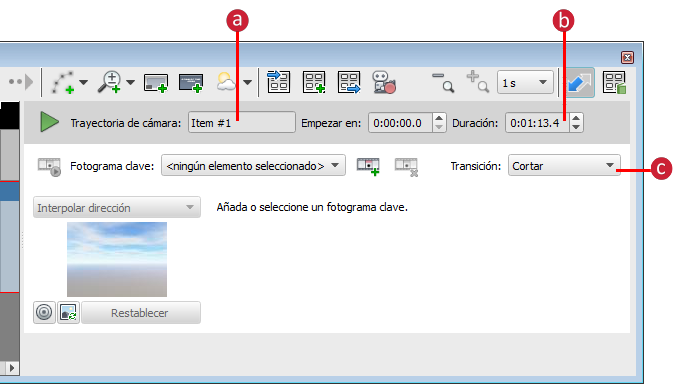Click the Restablecer button
The height and width of the screenshot is (384, 682).
141,312
